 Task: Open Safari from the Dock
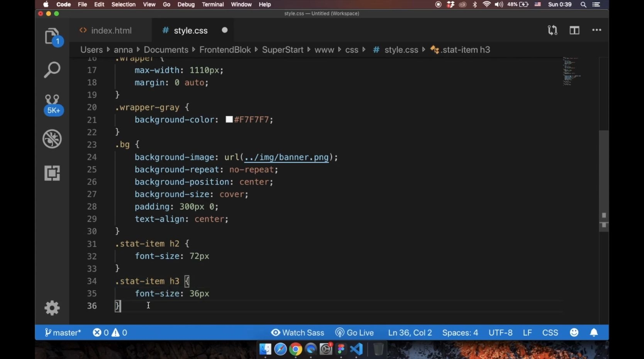[x=280, y=349]
